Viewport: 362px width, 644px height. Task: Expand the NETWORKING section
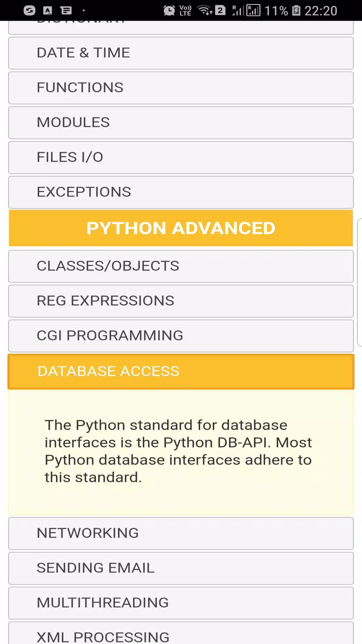tap(181, 533)
